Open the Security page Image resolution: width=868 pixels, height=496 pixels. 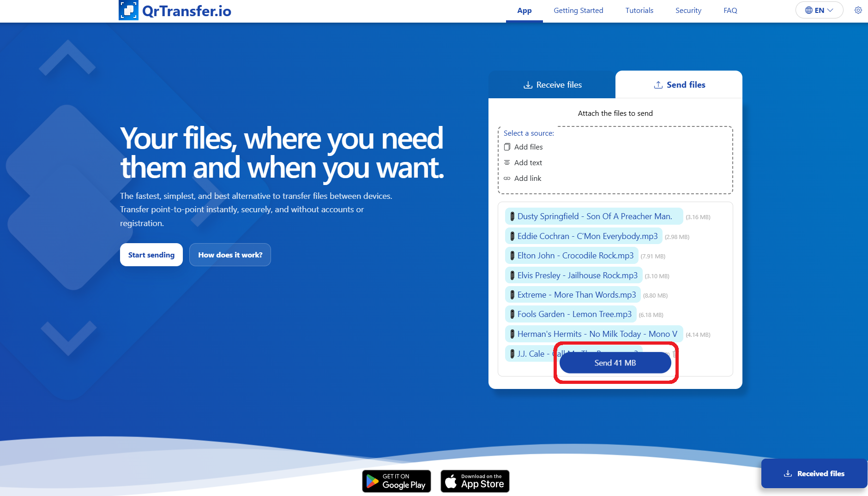point(688,10)
